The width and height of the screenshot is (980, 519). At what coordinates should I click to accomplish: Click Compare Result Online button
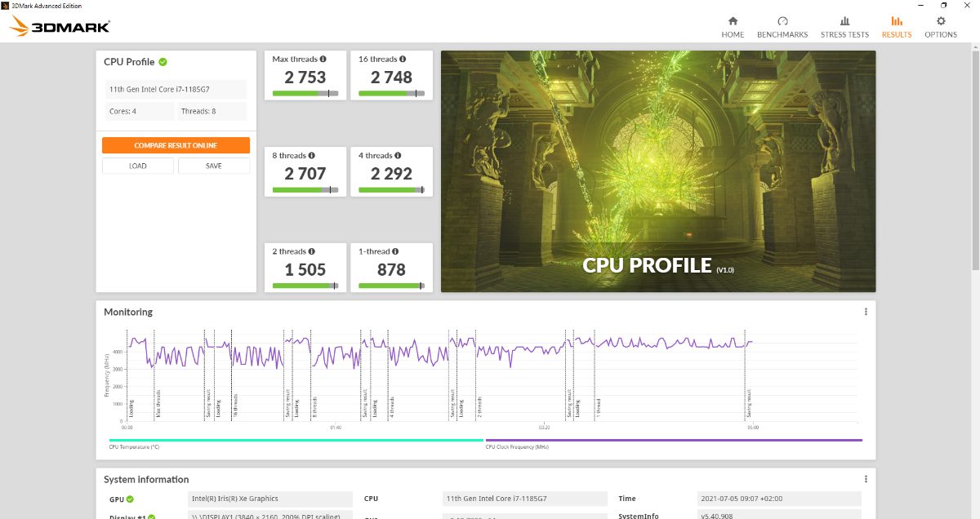(176, 145)
